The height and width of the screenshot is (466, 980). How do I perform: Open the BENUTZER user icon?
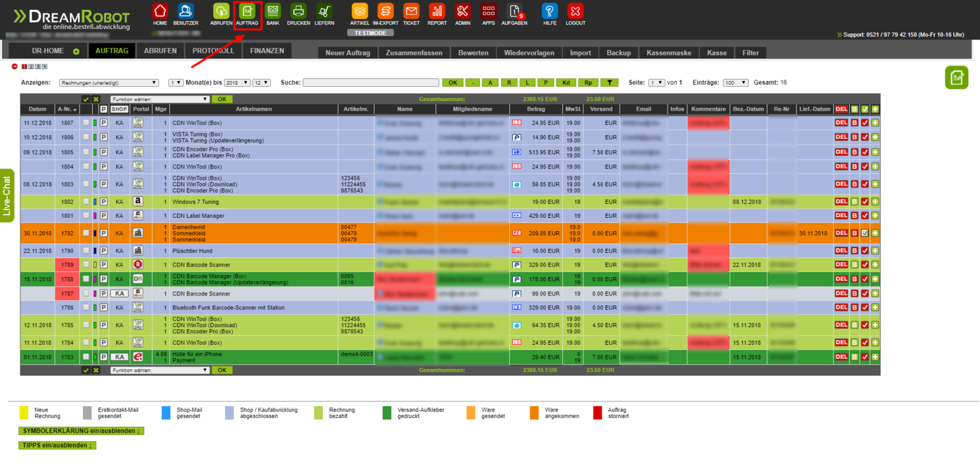click(185, 11)
